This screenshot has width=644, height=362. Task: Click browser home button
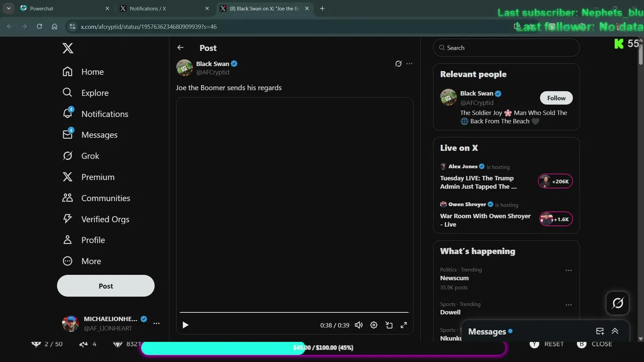click(x=54, y=27)
